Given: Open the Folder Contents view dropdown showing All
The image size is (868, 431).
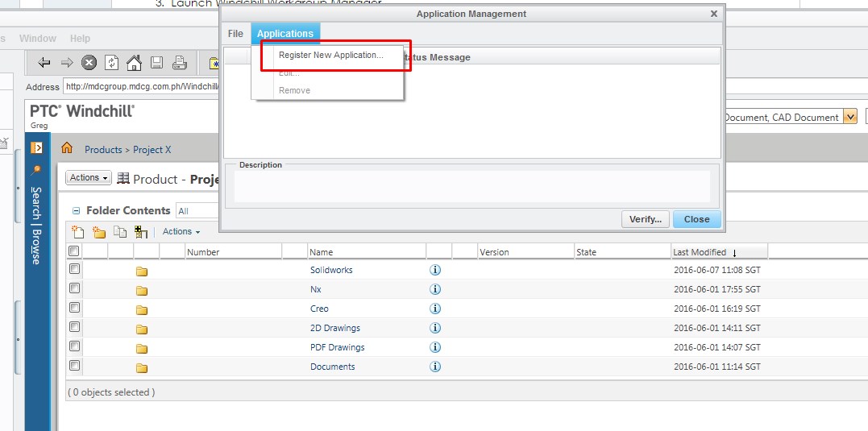Looking at the screenshot, I should coord(197,211).
